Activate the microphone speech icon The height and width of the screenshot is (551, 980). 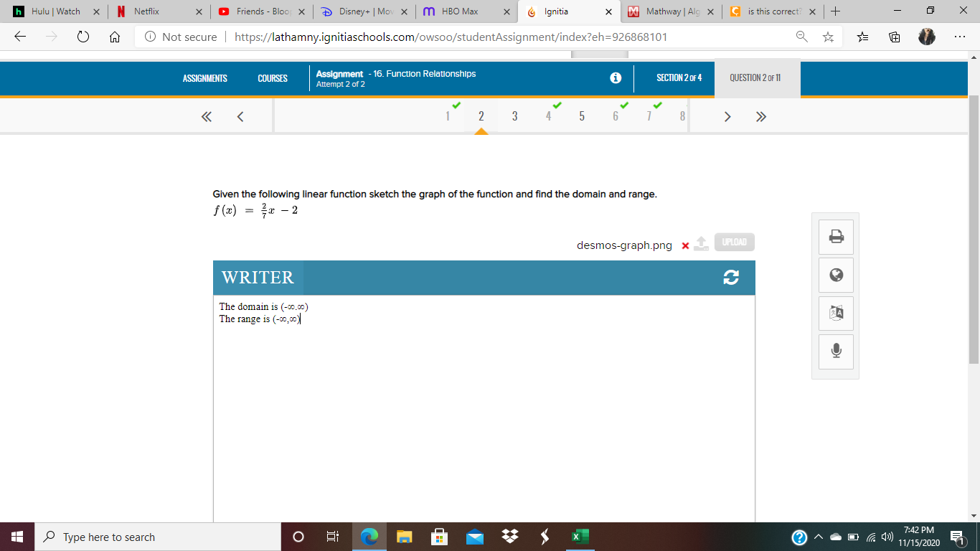pos(836,352)
